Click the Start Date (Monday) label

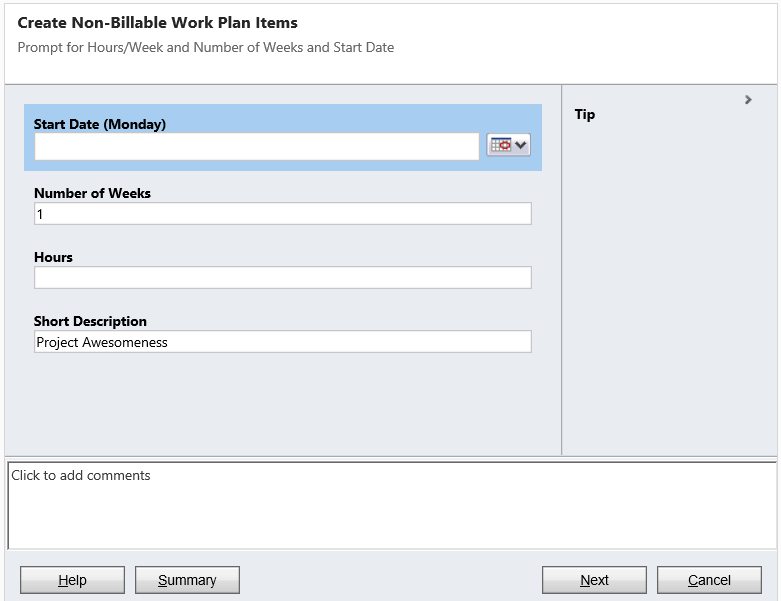100,124
